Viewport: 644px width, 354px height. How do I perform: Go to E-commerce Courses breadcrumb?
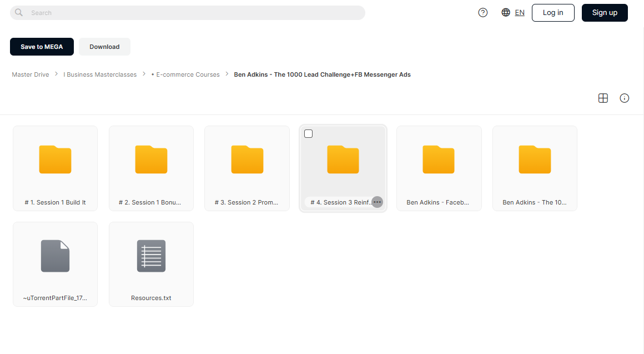tap(185, 74)
